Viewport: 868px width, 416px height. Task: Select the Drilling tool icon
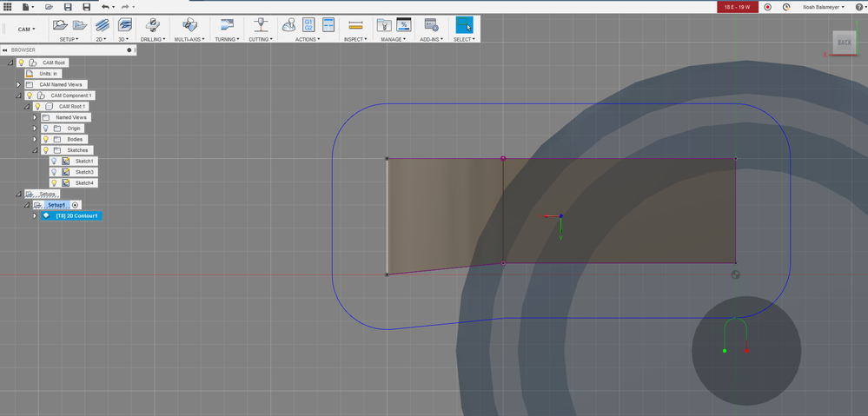(x=152, y=25)
